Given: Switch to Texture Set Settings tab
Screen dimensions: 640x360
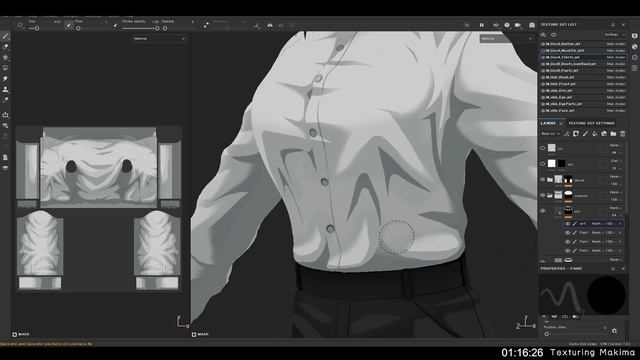Looking at the screenshot, I should (591, 123).
